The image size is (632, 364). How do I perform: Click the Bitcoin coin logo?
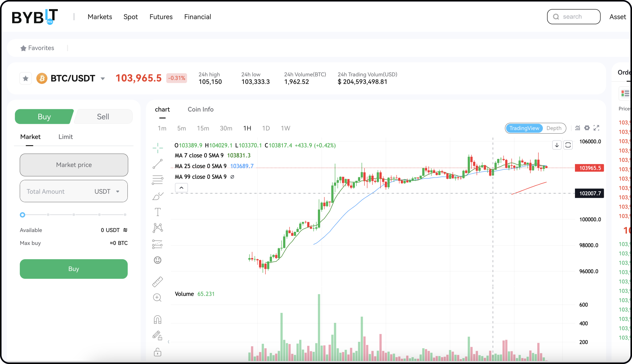(42, 79)
